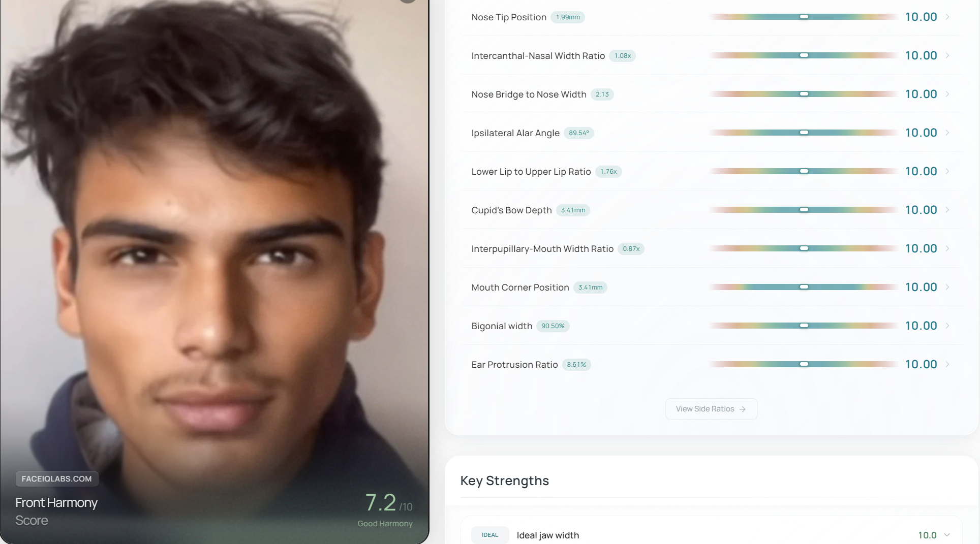Screen dimensions: 980x544
Task: Click the Key Strengths section heading
Action: tap(505, 481)
